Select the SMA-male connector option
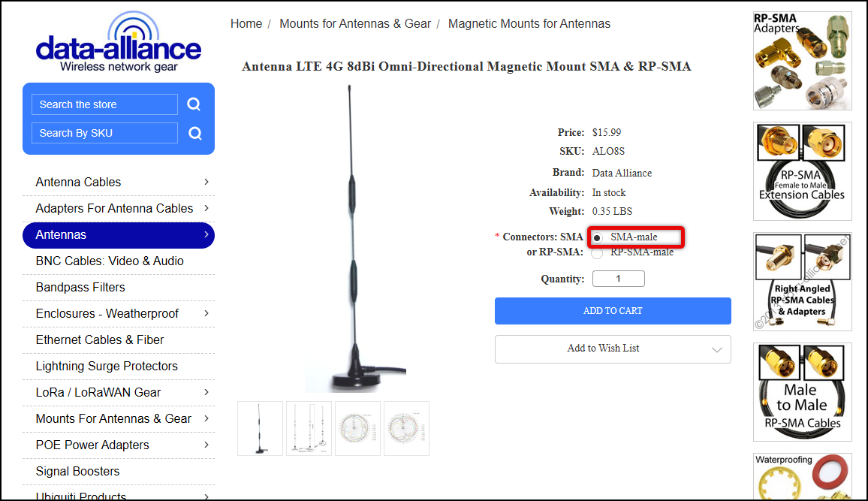868x501 pixels. 598,237
